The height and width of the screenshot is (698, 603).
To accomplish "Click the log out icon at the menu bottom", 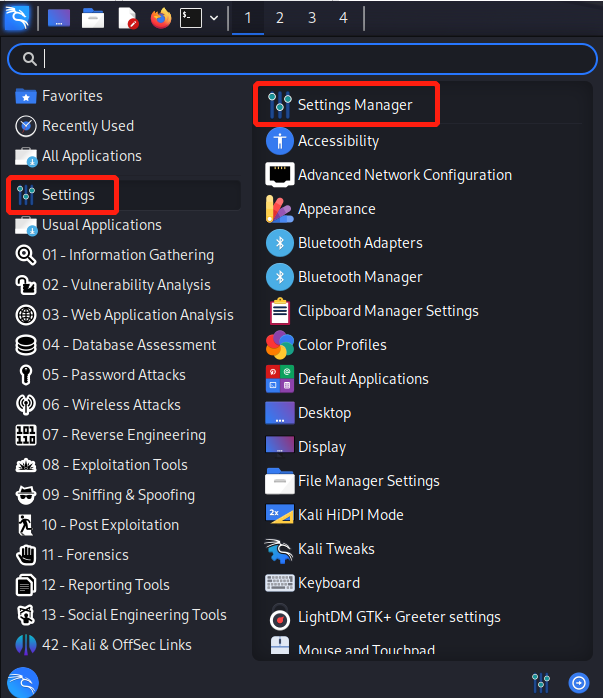I will (x=578, y=683).
